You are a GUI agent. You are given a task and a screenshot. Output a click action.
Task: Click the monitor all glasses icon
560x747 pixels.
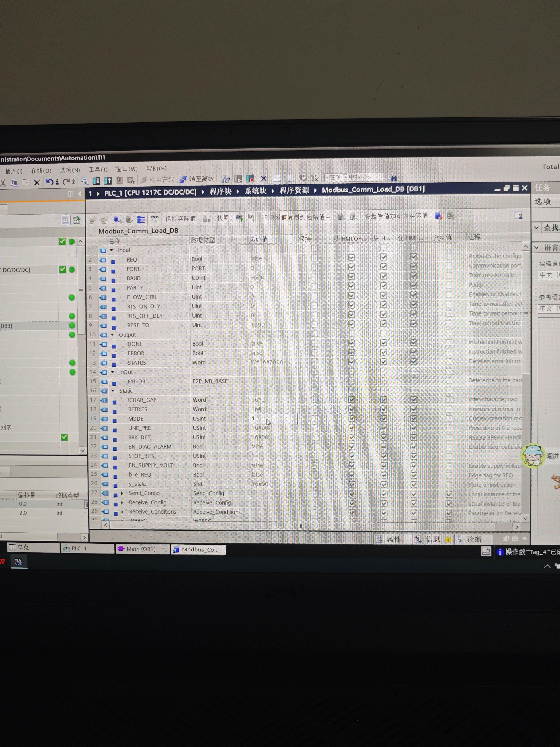(155, 218)
